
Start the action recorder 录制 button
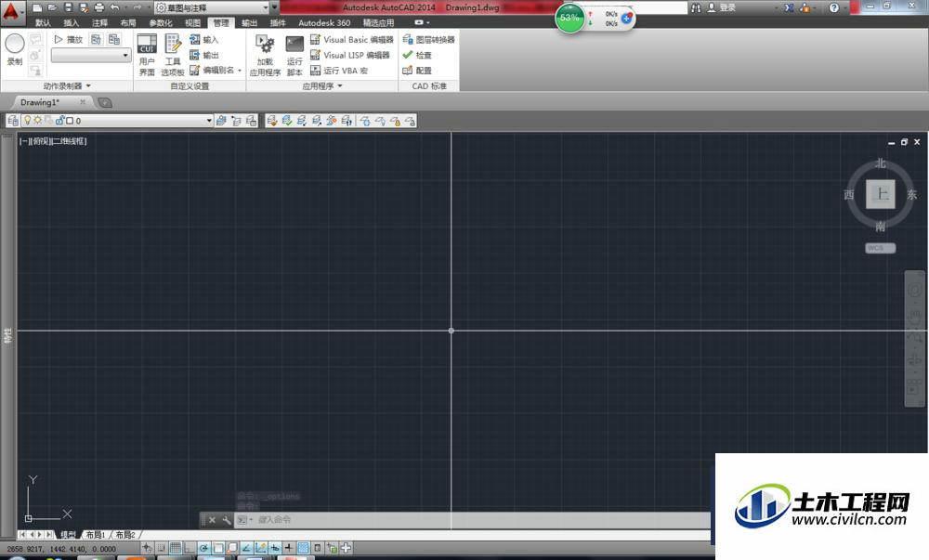[15, 48]
